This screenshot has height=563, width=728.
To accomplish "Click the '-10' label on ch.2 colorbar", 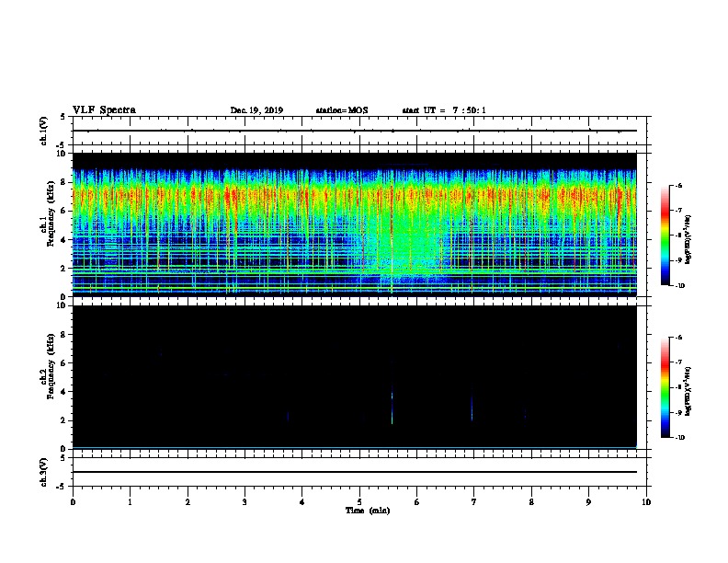I will coord(679,437).
